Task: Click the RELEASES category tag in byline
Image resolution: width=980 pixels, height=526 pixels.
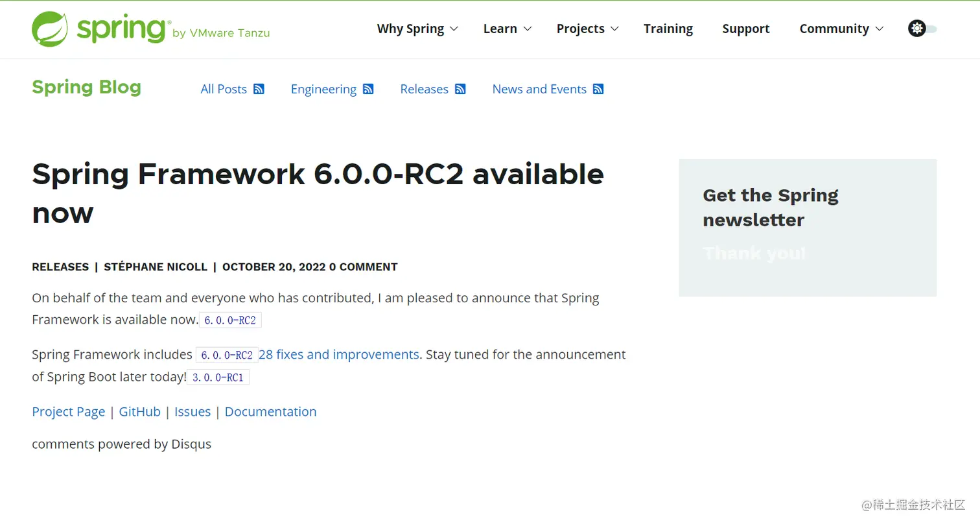Action: click(x=60, y=267)
